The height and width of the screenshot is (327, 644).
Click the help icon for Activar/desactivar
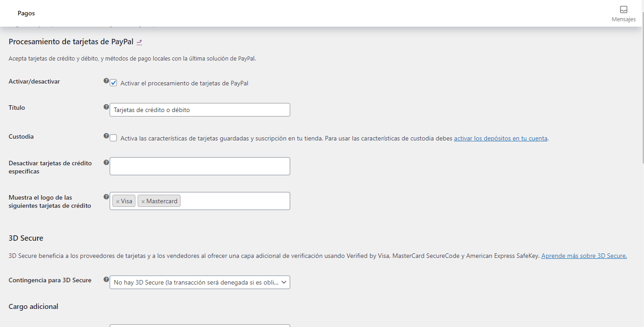pyautogui.click(x=106, y=81)
